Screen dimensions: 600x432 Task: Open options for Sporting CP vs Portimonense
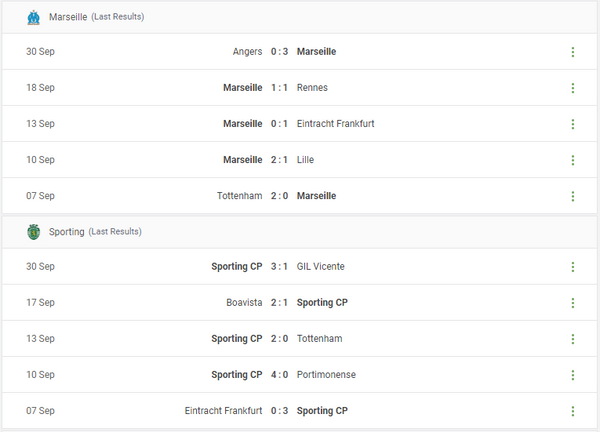[x=573, y=375]
